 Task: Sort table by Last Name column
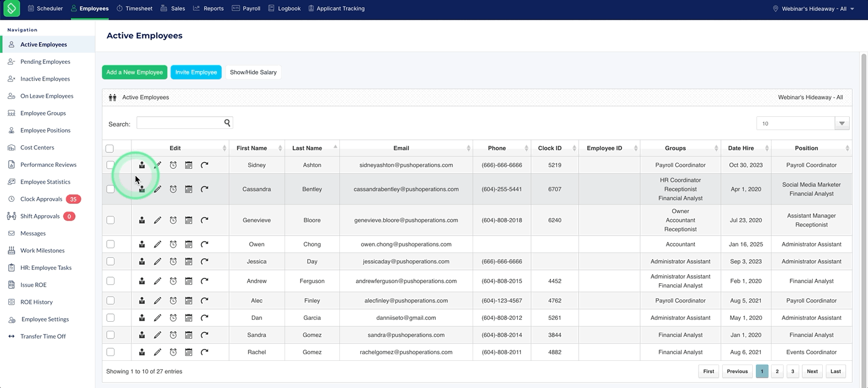click(312, 148)
